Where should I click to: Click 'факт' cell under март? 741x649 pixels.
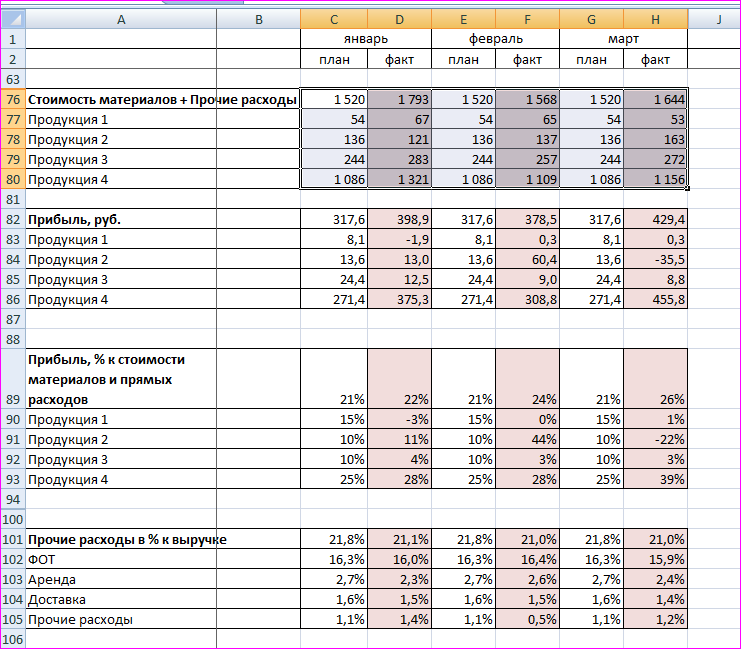click(x=655, y=60)
